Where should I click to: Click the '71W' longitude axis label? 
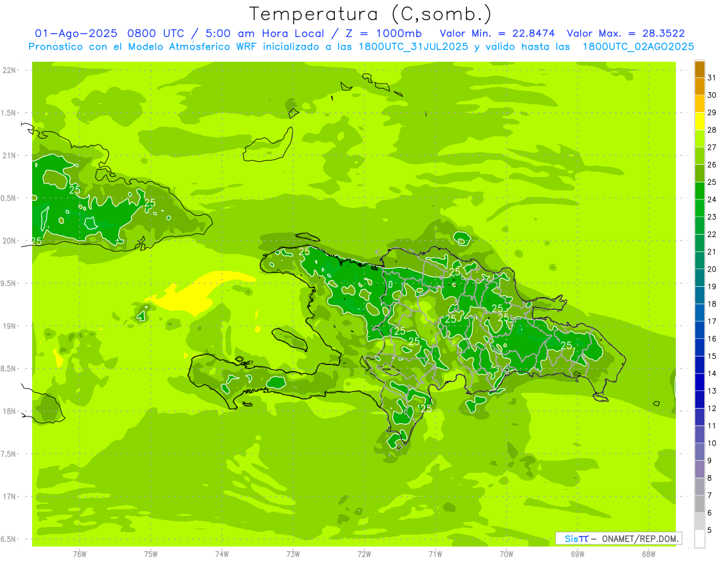(435, 554)
